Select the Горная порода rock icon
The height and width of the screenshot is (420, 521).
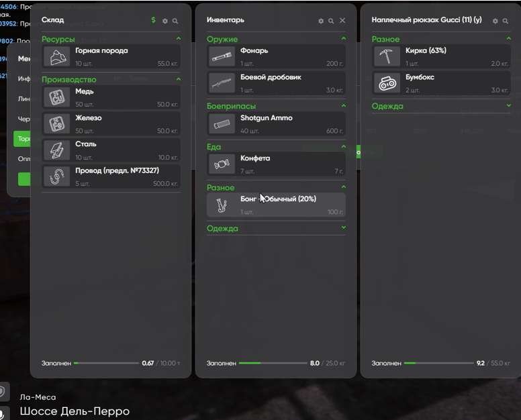[x=57, y=57]
